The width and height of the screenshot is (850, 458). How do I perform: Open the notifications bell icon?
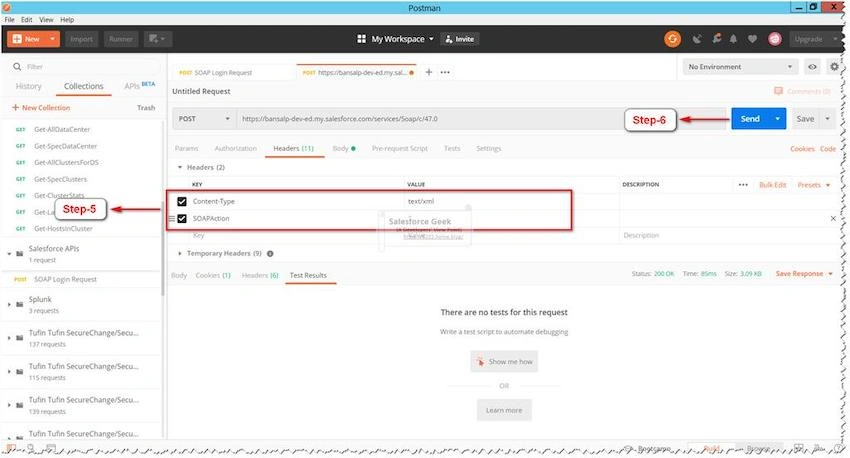[x=733, y=39]
